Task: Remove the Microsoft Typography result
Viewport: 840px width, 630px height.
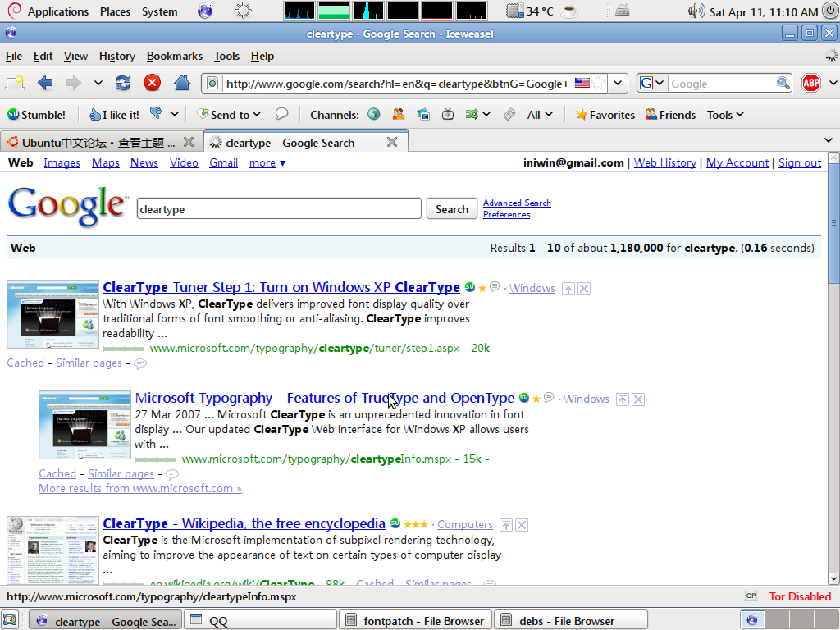Action: (638, 399)
